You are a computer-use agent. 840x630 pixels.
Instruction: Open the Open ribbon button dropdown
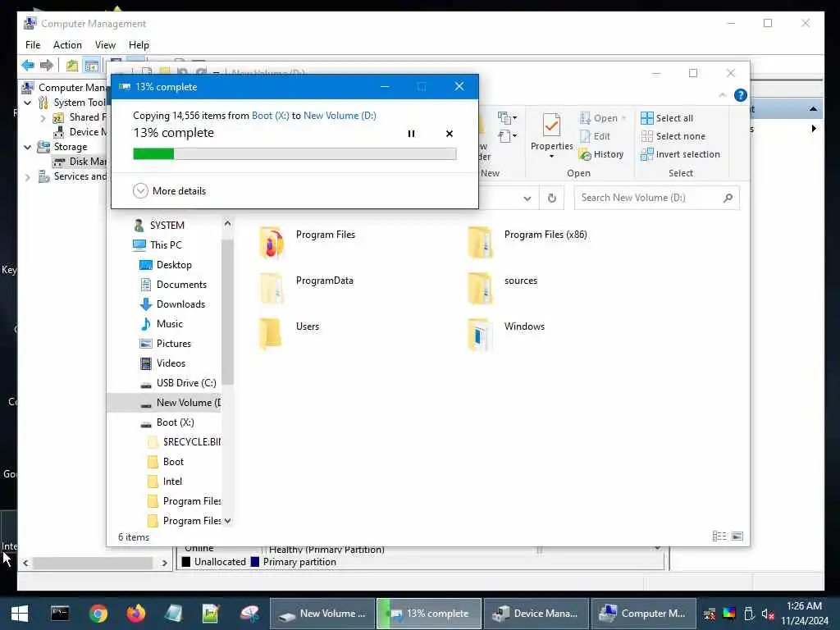pyautogui.click(x=624, y=118)
